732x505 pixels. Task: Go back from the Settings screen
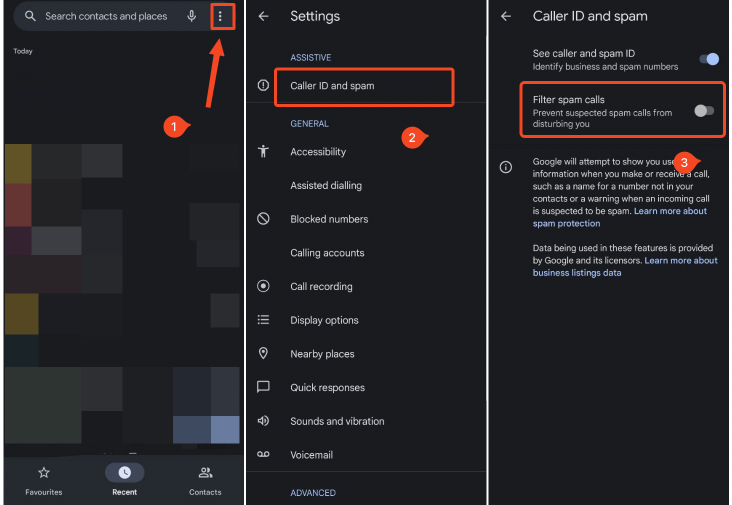coord(263,16)
